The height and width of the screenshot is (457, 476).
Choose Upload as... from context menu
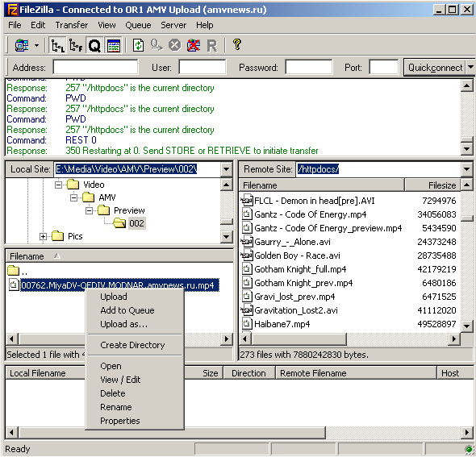124,324
